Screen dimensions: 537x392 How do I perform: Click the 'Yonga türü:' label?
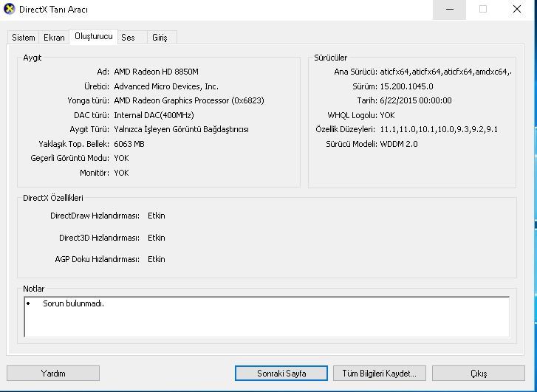[x=89, y=100]
